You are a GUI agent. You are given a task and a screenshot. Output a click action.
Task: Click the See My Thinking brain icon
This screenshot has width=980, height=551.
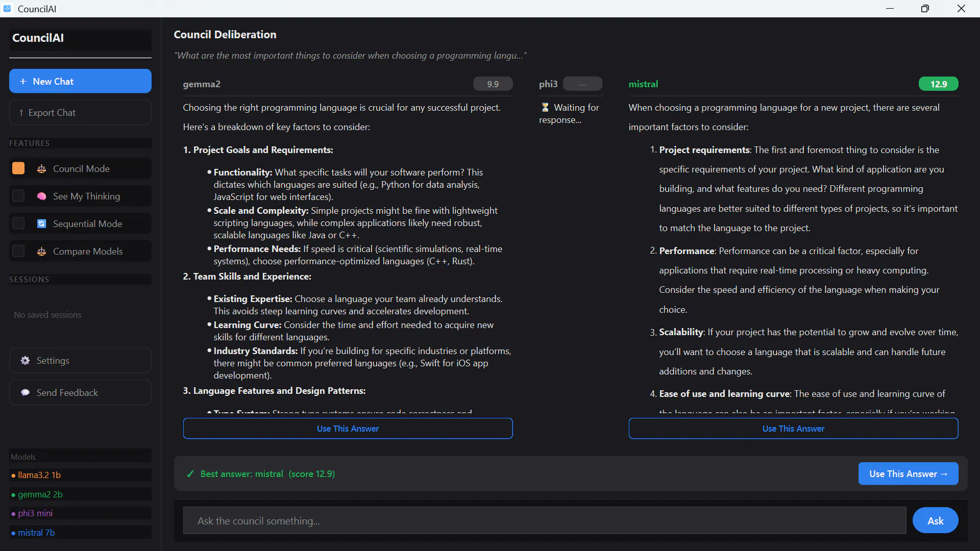42,196
